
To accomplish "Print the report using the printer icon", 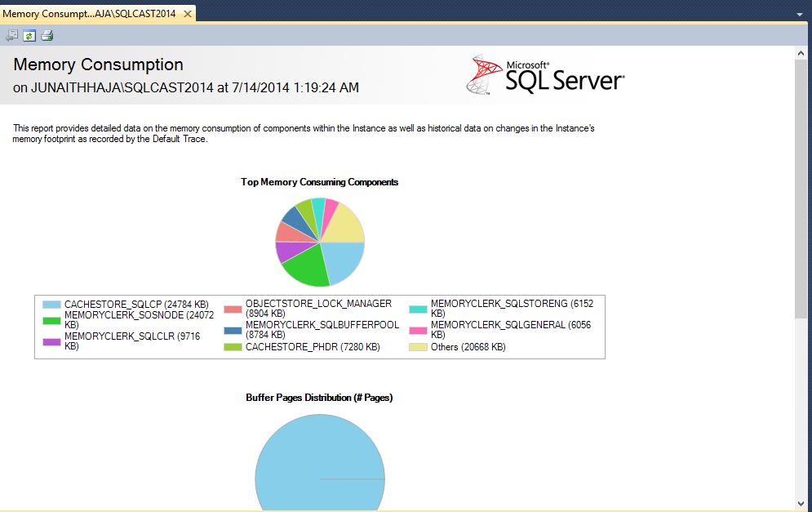I will pos(47,35).
